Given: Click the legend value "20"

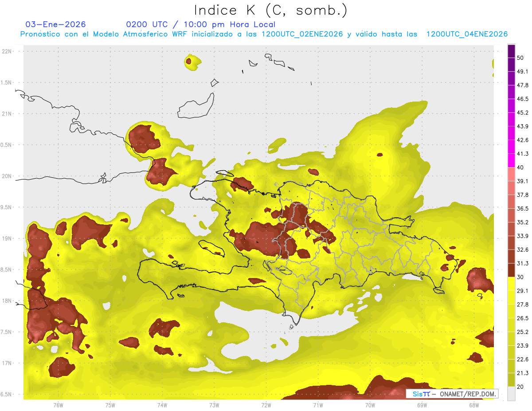Looking at the screenshot, I should (x=521, y=387).
